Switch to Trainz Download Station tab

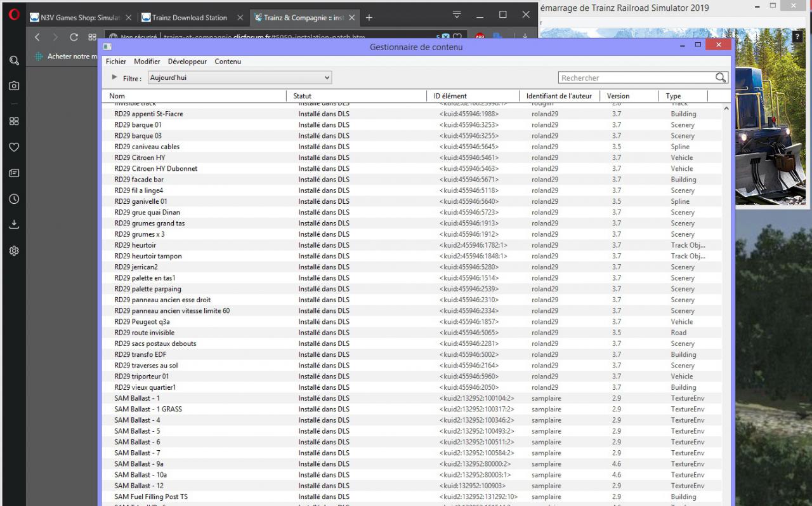(193, 18)
